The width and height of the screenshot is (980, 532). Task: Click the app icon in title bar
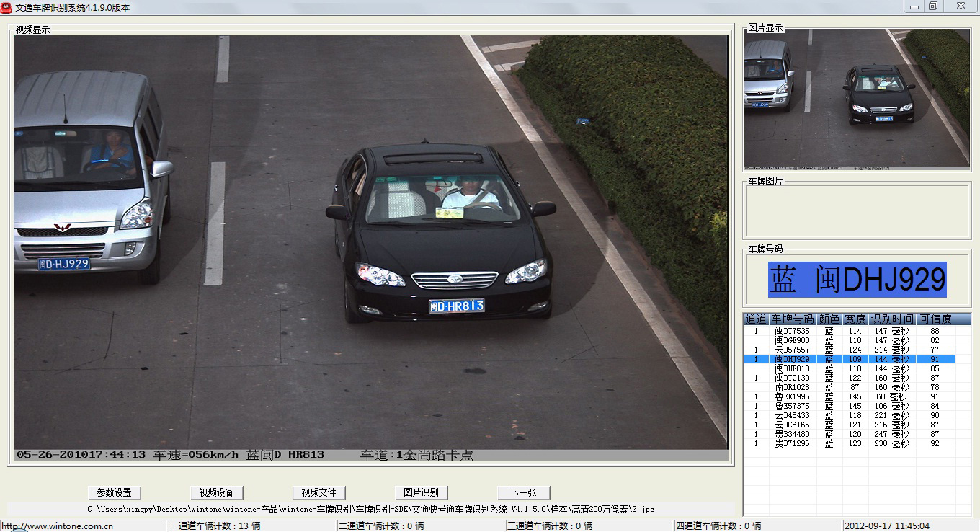pos(6,6)
